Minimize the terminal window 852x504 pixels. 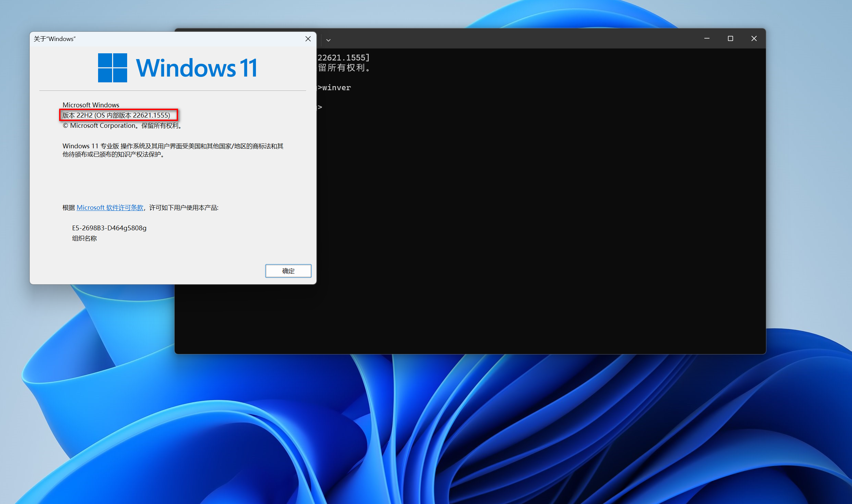coord(707,39)
